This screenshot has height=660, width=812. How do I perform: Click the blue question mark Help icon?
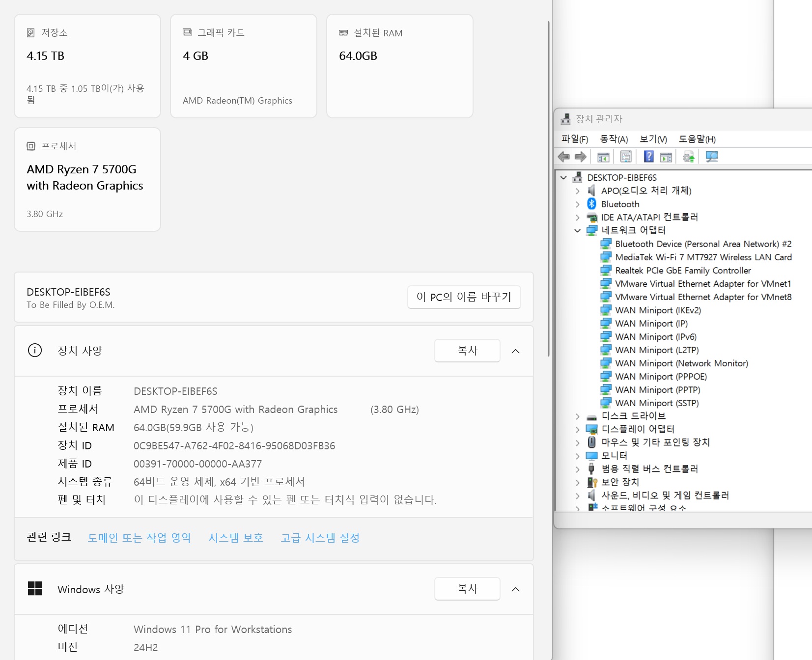coord(649,157)
